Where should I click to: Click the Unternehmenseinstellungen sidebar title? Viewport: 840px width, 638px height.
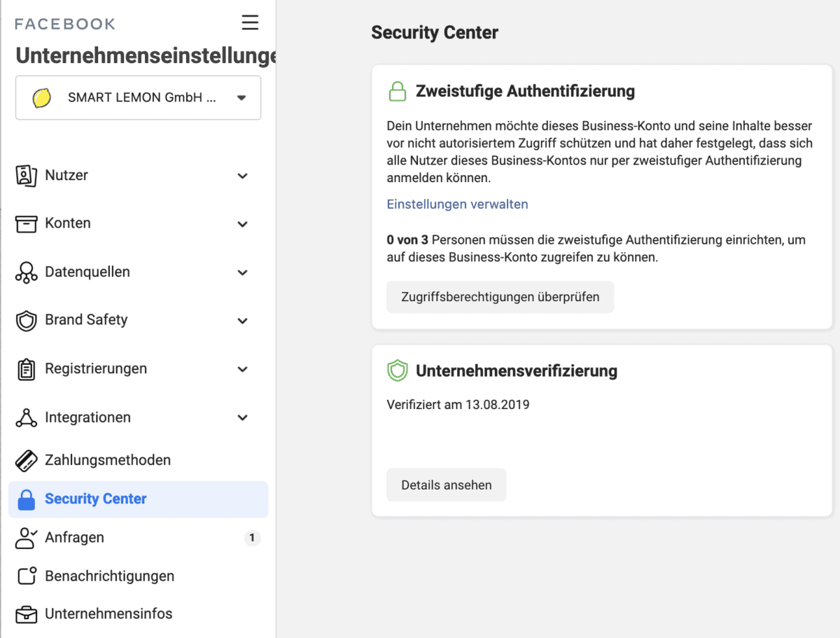pyautogui.click(x=146, y=55)
